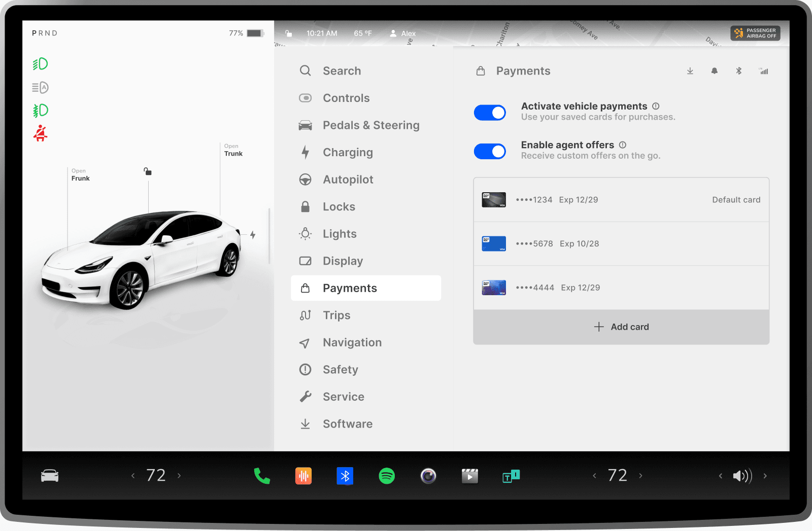Open notifications bell icon

click(x=715, y=71)
